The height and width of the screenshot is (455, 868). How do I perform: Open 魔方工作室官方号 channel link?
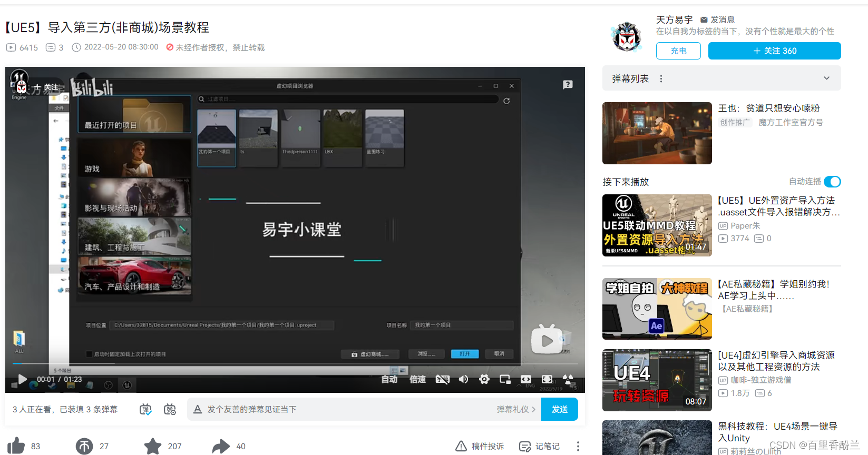tap(791, 122)
